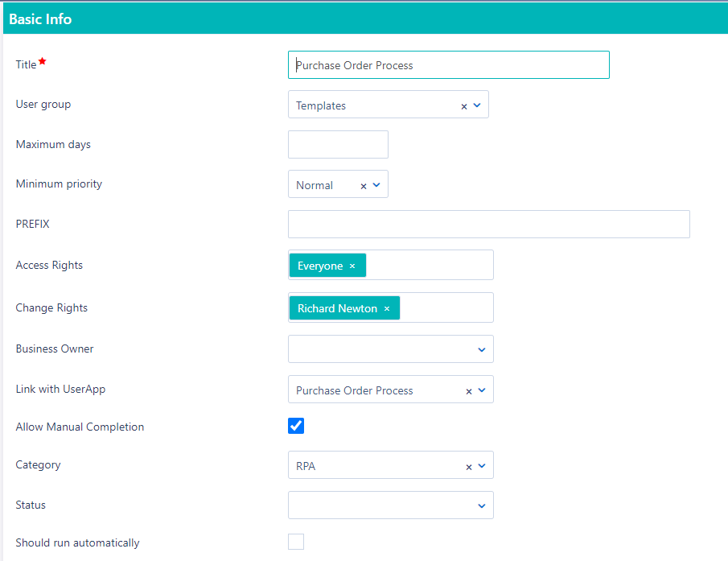
Task: Expand the Link with UserApp dropdown
Action: click(482, 390)
